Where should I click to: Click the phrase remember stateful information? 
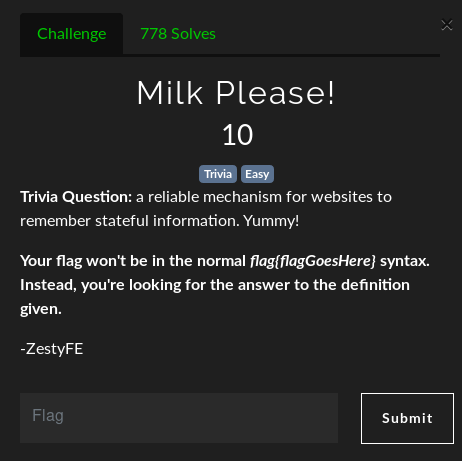(130, 221)
